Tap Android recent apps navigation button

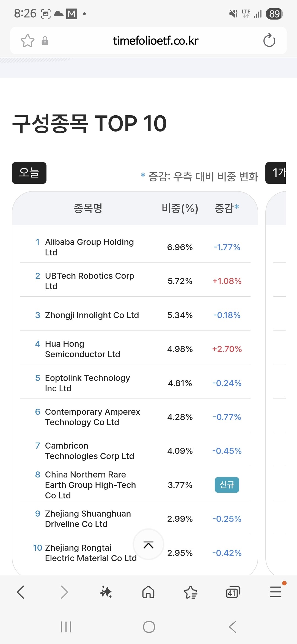pos(66,627)
